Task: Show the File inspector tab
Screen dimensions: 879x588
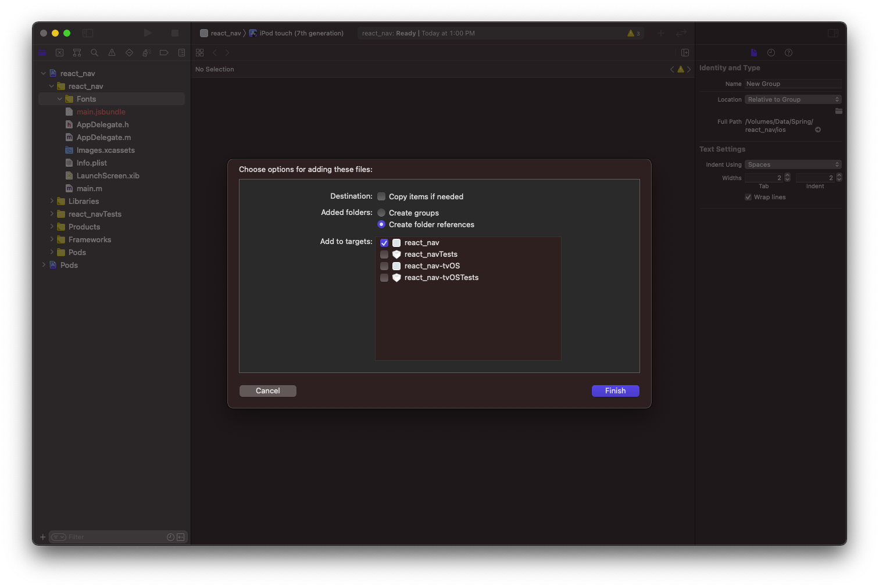Action: 754,53
